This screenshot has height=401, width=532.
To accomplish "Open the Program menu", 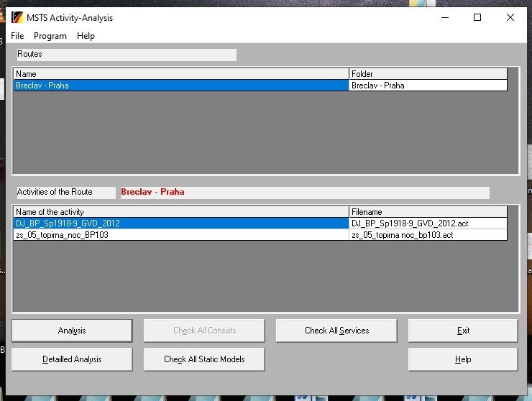I will tap(50, 36).
